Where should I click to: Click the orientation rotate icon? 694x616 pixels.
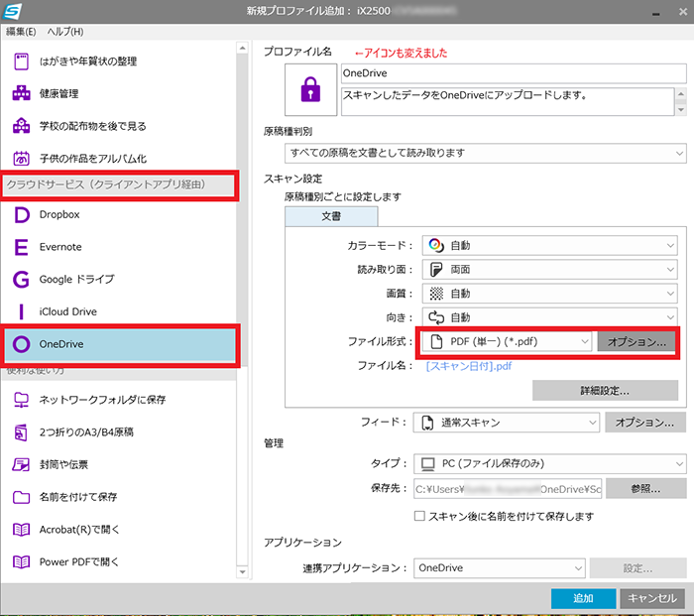pos(436,317)
